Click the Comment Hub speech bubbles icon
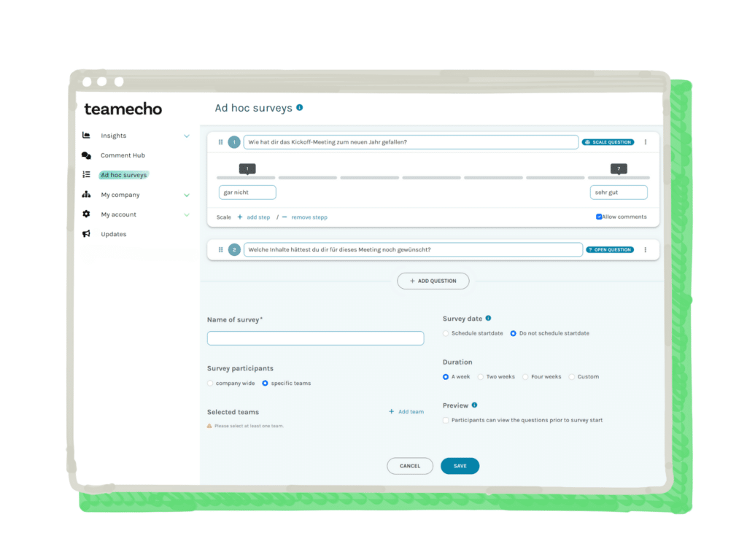Screen dimensions: 747x560 (86, 155)
